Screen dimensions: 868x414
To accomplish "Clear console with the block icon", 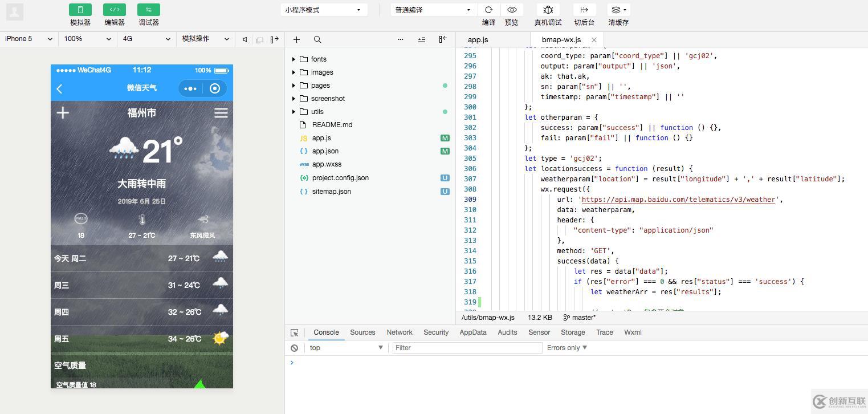I will (x=294, y=348).
